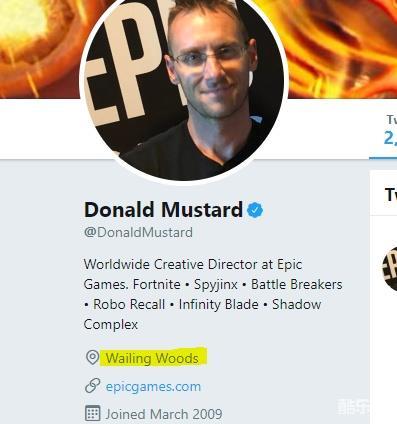
Task: Open the epicgames.com website link
Action: point(153,387)
